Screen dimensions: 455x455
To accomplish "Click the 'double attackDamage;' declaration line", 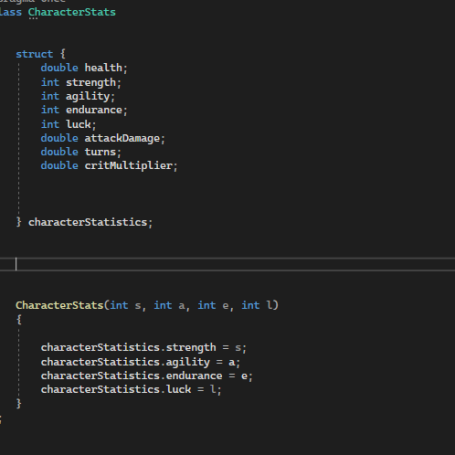I will pyautogui.click(x=103, y=138).
